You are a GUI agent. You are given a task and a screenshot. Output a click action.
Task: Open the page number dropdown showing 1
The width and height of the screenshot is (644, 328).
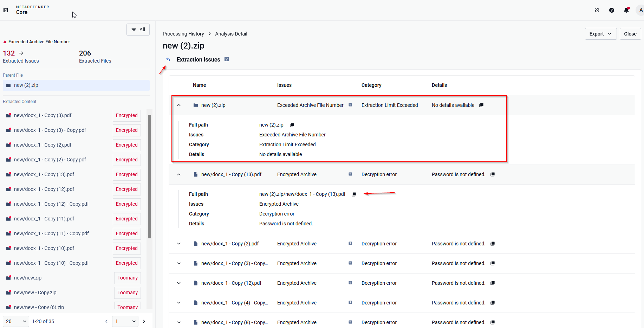click(125, 321)
